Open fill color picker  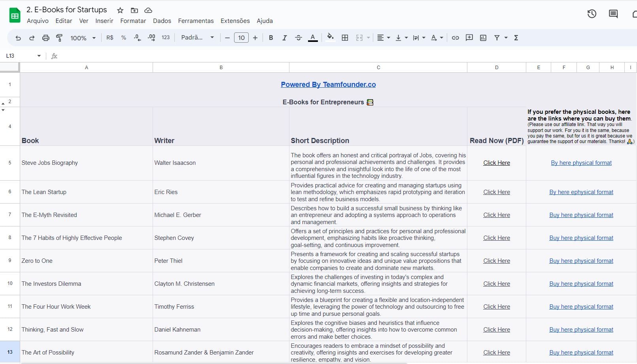tap(331, 38)
